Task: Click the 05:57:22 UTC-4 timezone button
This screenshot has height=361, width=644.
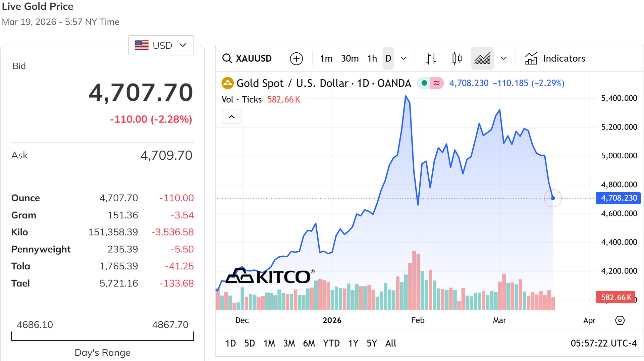Action: [x=603, y=343]
